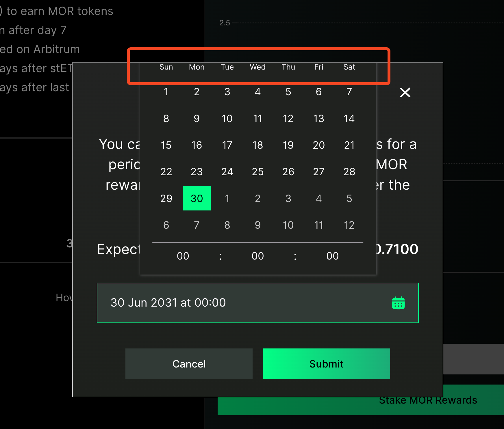504x429 pixels.
Task: Select the highlighted day 30
Action: coord(197,198)
